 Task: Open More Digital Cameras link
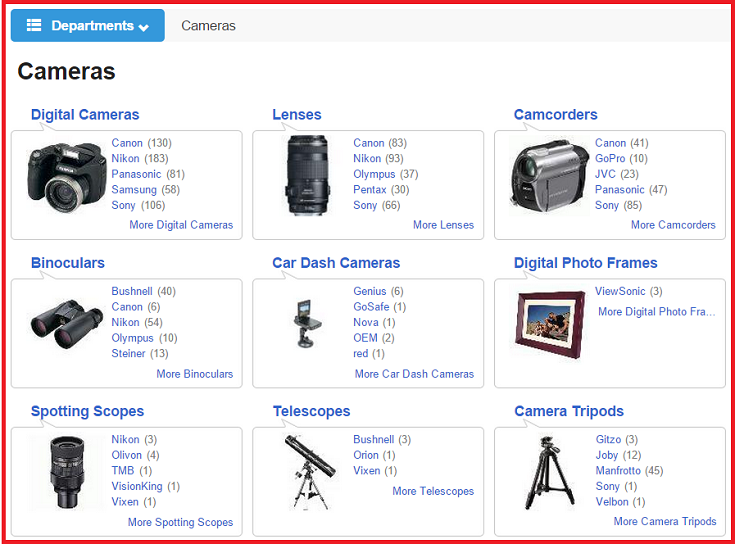(181, 225)
